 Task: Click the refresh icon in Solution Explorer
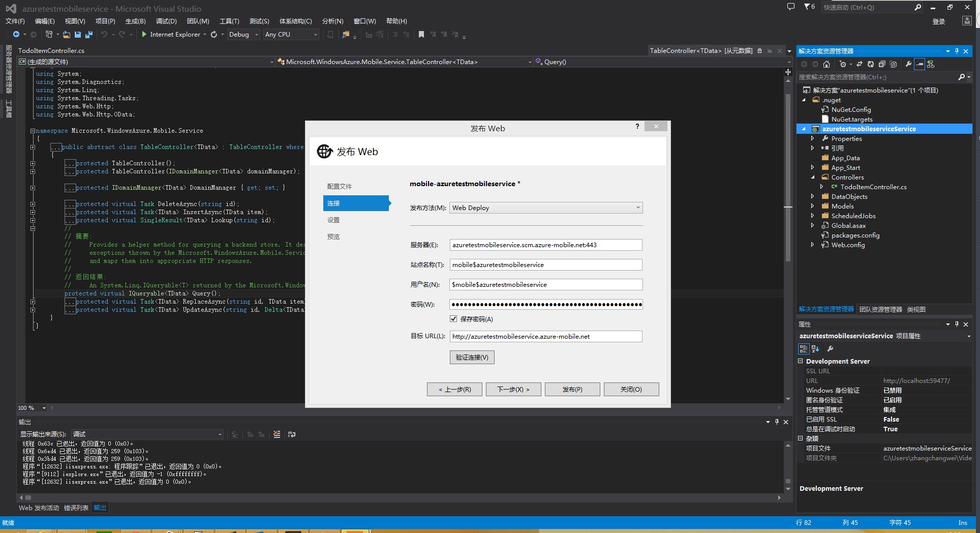[x=871, y=64]
